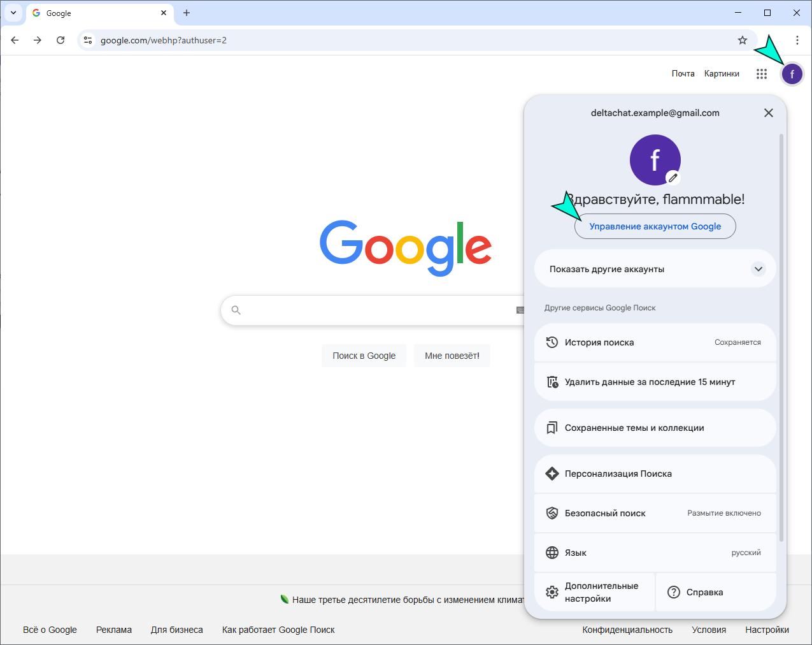The width and height of the screenshot is (812, 645).
Task: Bookmark the page with the star icon
Action: coord(743,40)
